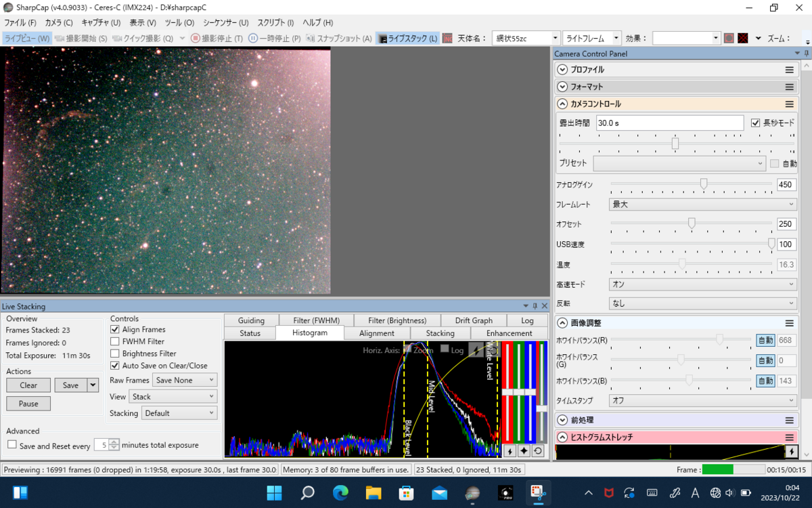Switch to the Alignment tab
The width and height of the screenshot is (812, 508).
(x=377, y=333)
